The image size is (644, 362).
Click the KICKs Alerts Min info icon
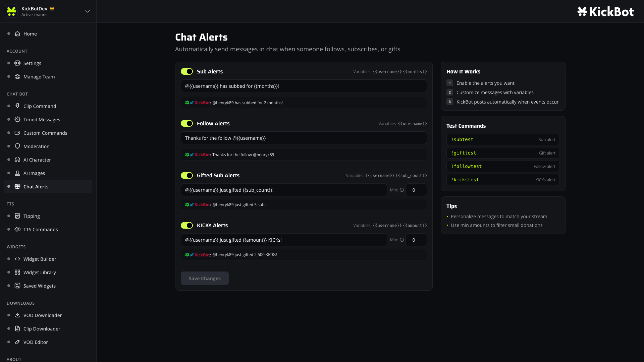pos(402,240)
